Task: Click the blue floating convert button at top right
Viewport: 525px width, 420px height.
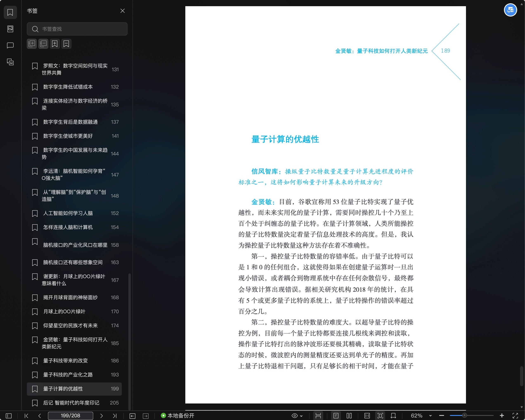Action: 510,10
